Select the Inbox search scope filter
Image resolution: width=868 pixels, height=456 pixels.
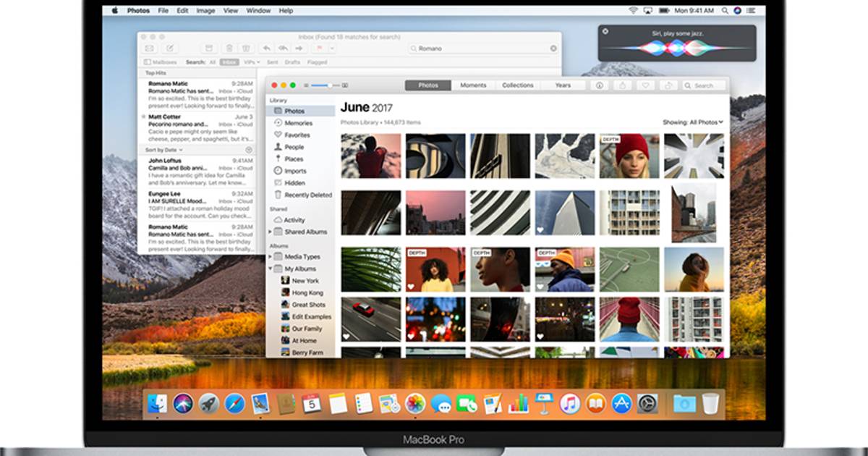(x=229, y=62)
